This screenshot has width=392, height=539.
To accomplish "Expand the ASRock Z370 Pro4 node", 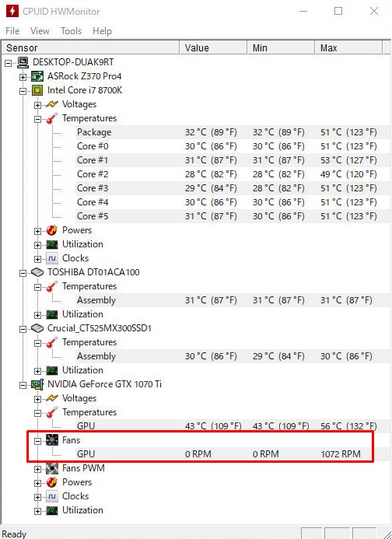I will 23,77.
